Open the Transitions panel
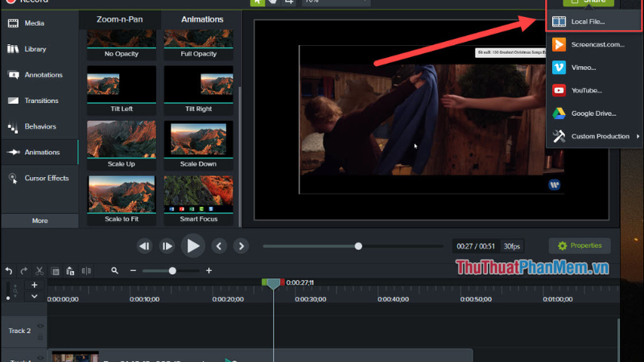This screenshot has height=362, width=644. pos(41,101)
